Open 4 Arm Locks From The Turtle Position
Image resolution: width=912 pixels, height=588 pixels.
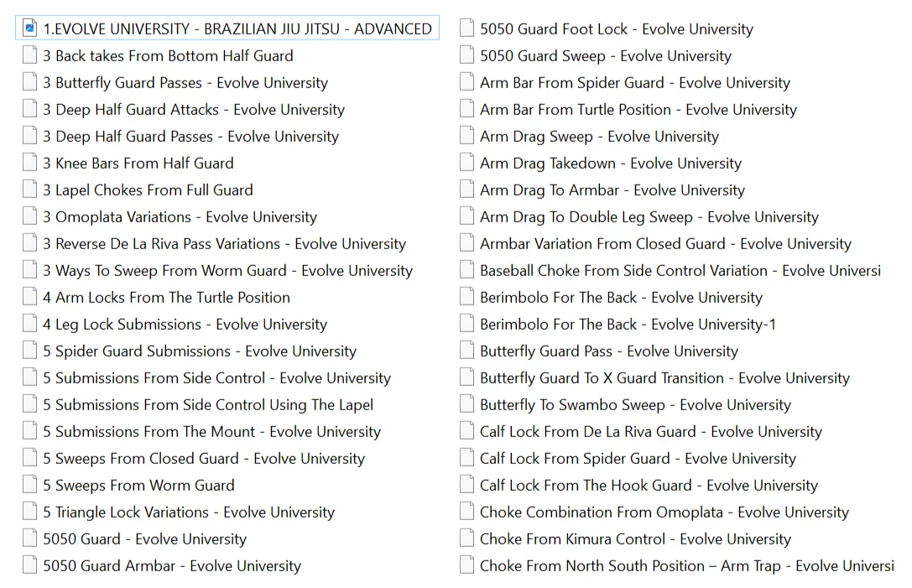coord(166,298)
